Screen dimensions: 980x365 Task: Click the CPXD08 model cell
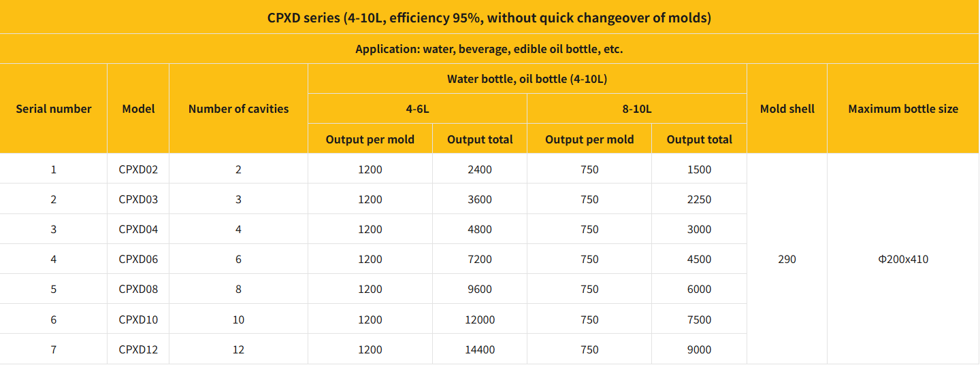pos(138,289)
